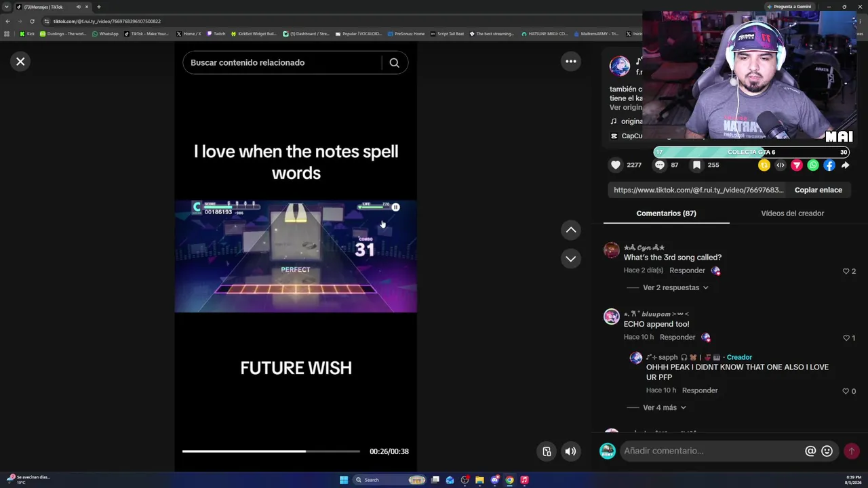The height and width of the screenshot is (488, 868).
Task: Open the Duolingo bookmark
Action: pyautogui.click(x=63, y=34)
